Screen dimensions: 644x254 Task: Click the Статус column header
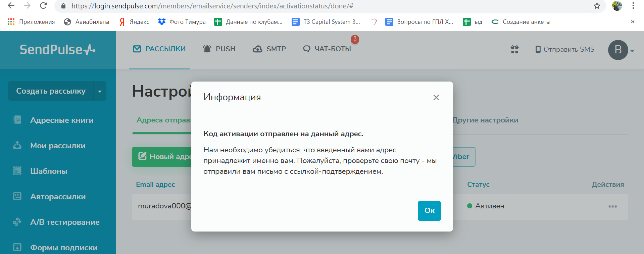(x=478, y=185)
